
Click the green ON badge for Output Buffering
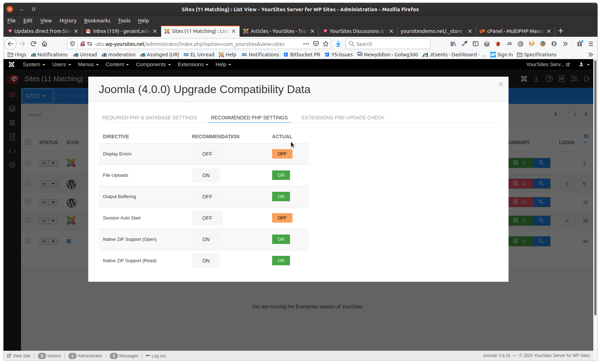pos(281,197)
